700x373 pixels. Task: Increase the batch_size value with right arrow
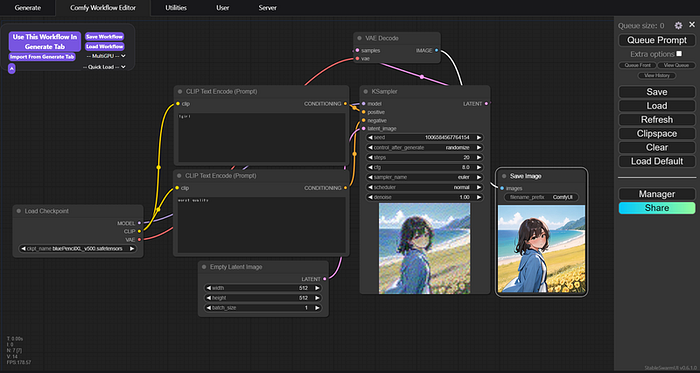point(317,308)
